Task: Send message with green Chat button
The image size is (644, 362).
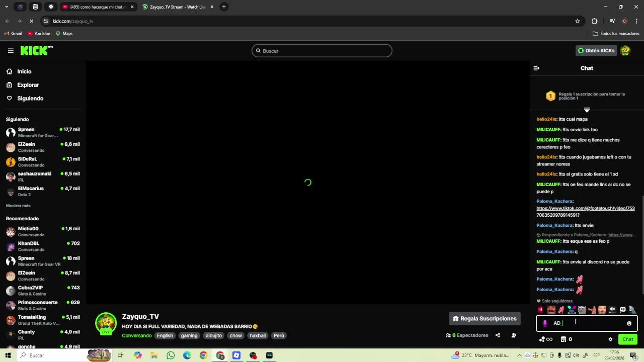Action: point(628,339)
